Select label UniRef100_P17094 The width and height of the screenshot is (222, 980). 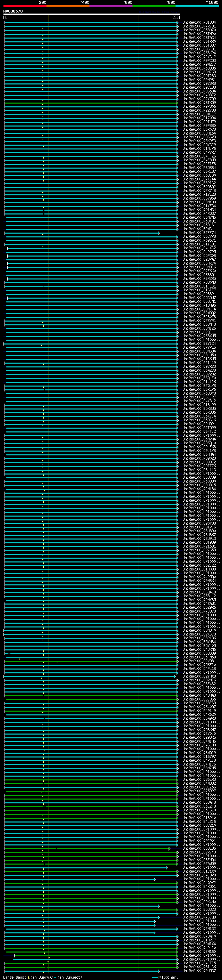click(199, 118)
